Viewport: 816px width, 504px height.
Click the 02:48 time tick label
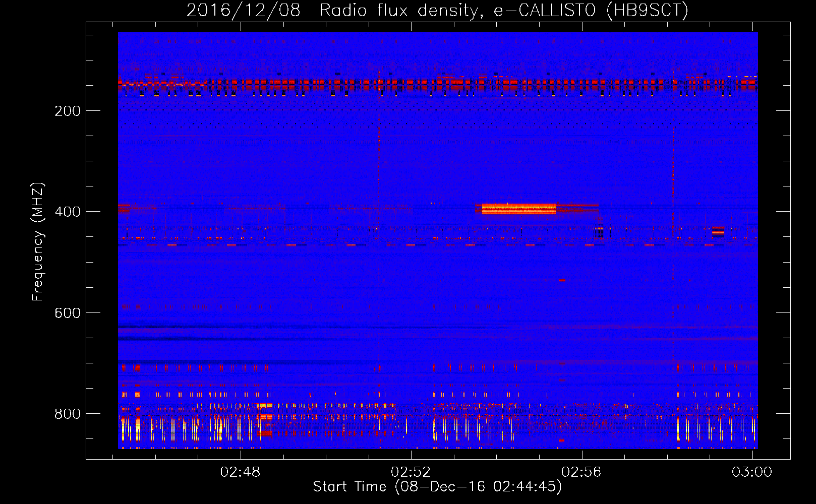(241, 472)
